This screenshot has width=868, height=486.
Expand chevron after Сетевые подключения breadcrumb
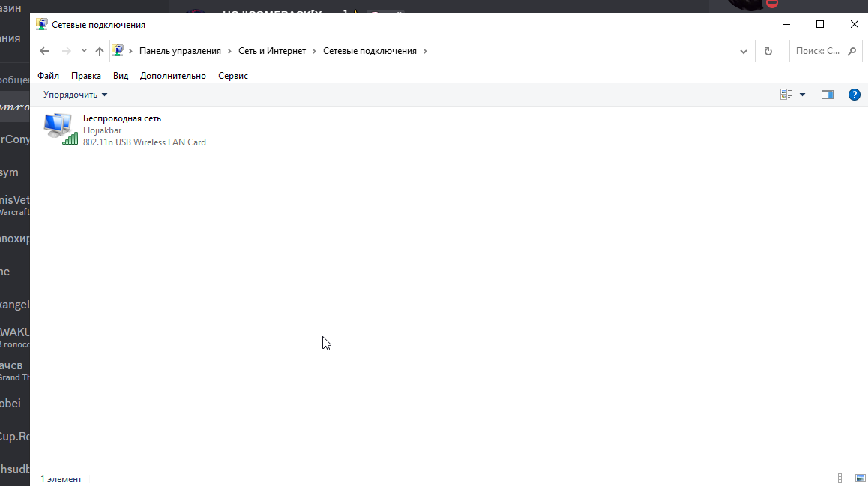pyautogui.click(x=425, y=51)
